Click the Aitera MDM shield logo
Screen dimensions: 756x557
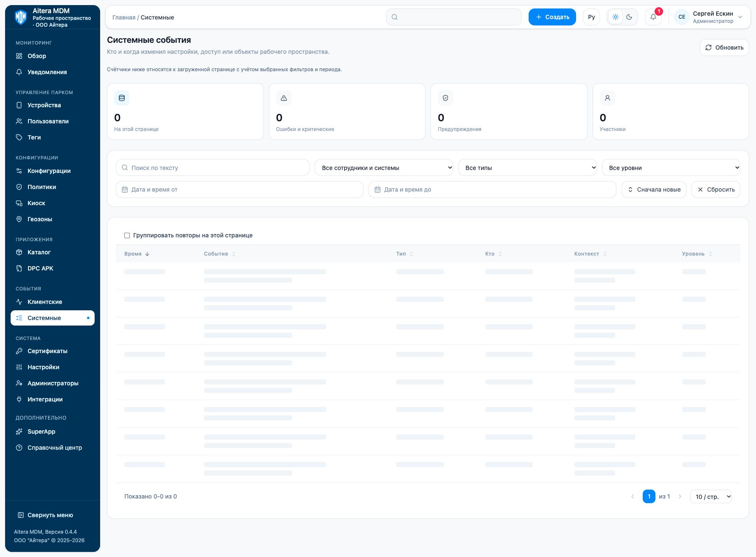point(21,17)
